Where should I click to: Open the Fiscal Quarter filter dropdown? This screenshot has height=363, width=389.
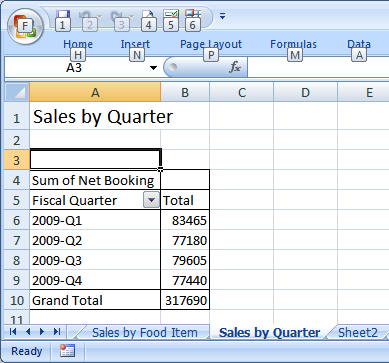(151, 200)
